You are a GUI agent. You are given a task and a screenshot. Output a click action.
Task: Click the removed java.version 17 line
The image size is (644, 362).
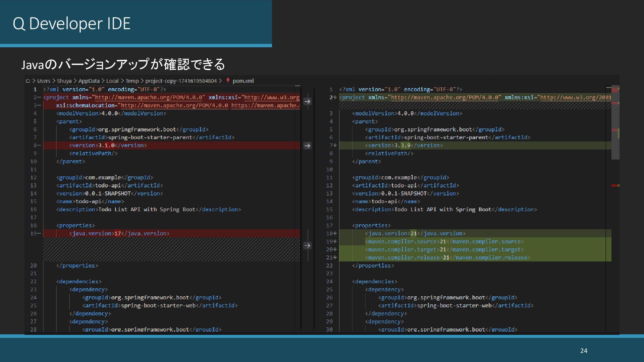(x=119, y=233)
